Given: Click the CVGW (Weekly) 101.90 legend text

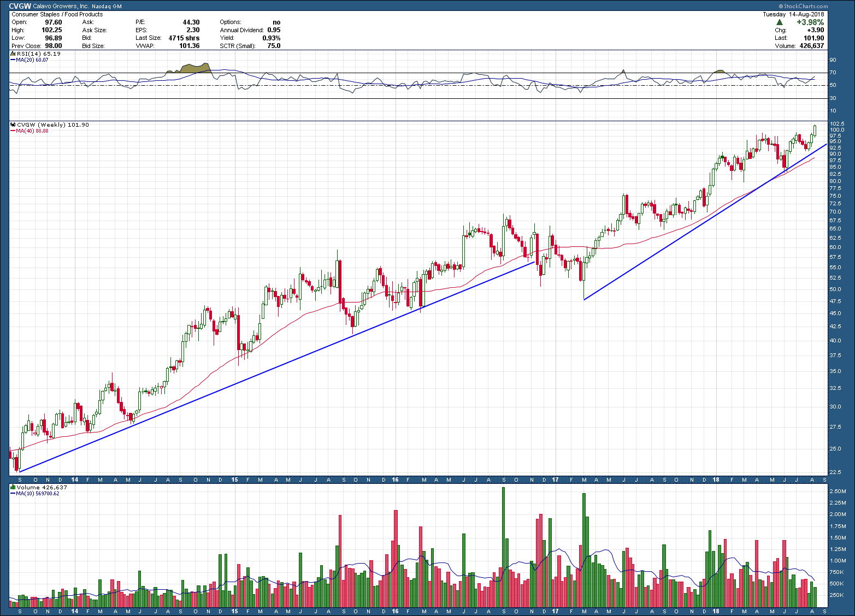Looking at the screenshot, I should [x=53, y=125].
